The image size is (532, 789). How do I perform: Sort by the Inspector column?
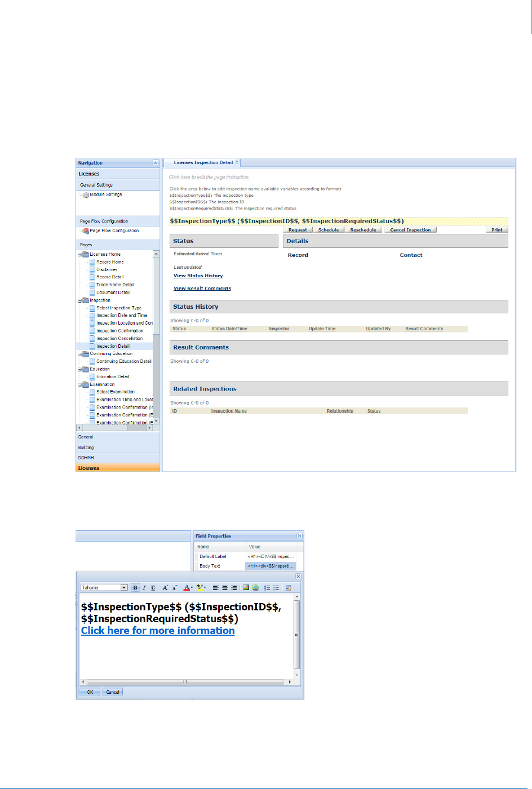(279, 329)
